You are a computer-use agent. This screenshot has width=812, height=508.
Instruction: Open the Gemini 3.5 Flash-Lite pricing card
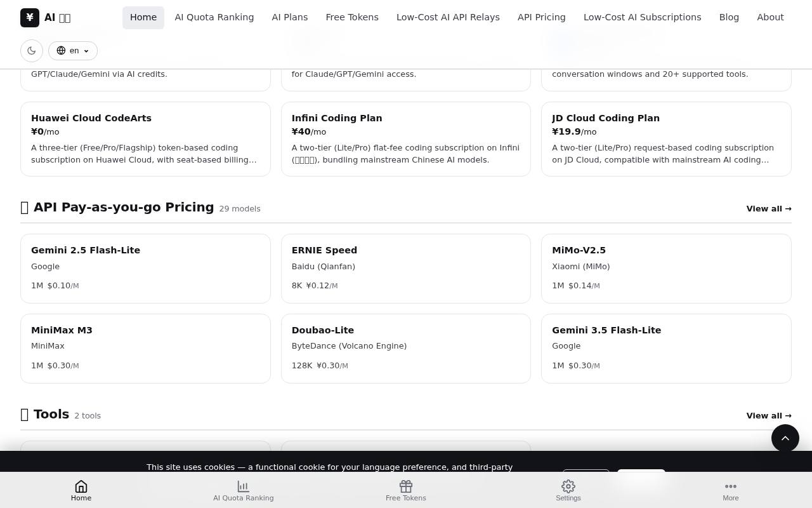pyautogui.click(x=666, y=349)
